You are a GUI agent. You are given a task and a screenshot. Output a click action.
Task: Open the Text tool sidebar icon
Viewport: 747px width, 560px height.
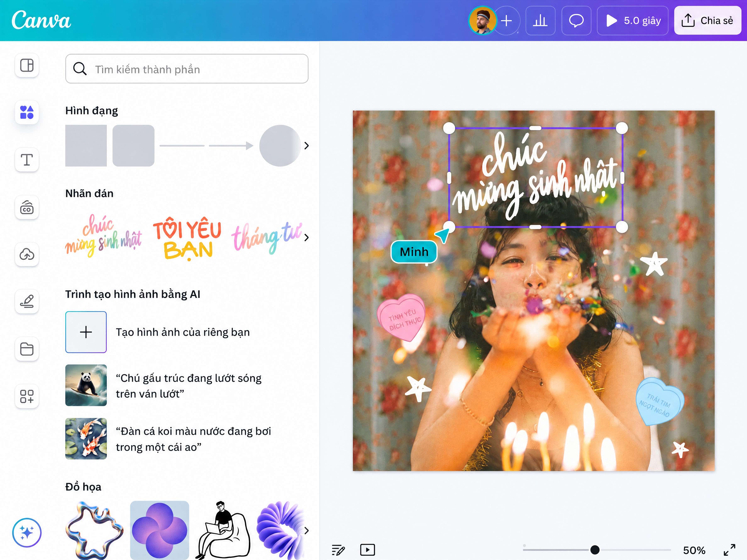pyautogui.click(x=27, y=160)
